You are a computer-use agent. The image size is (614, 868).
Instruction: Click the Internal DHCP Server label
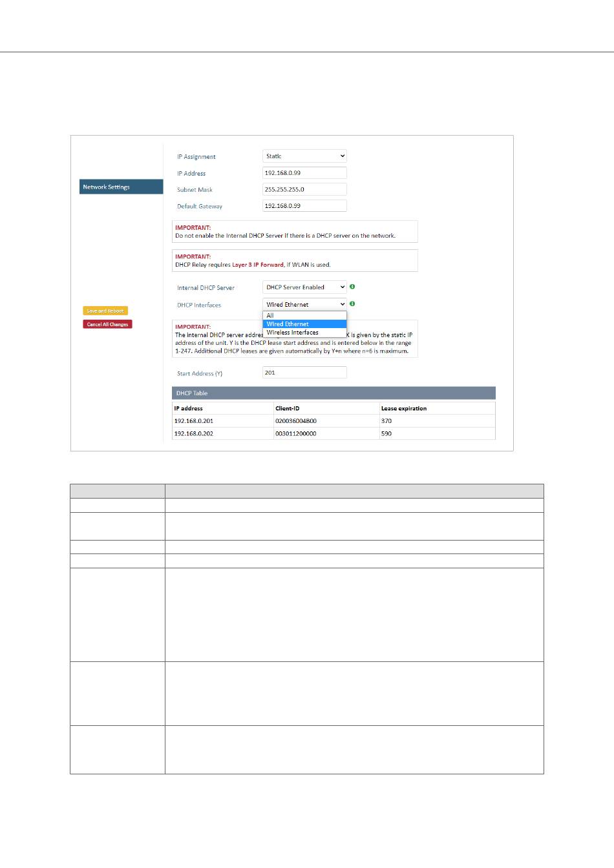coord(206,288)
